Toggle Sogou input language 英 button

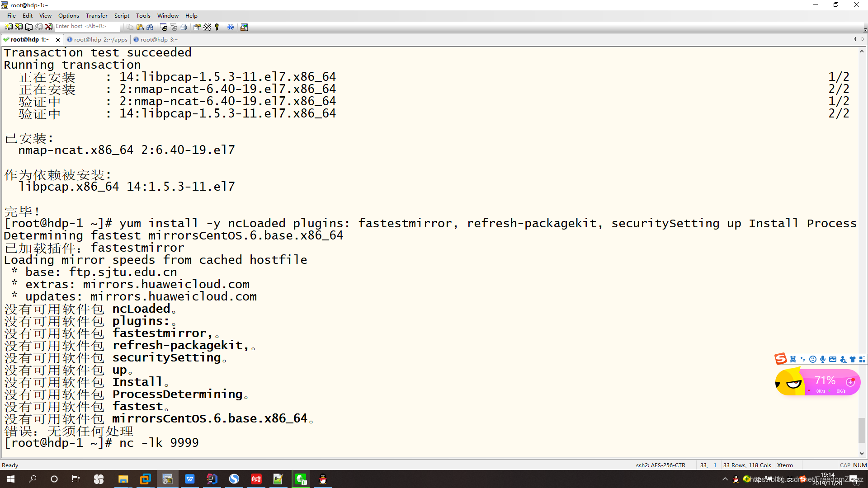[793, 359]
